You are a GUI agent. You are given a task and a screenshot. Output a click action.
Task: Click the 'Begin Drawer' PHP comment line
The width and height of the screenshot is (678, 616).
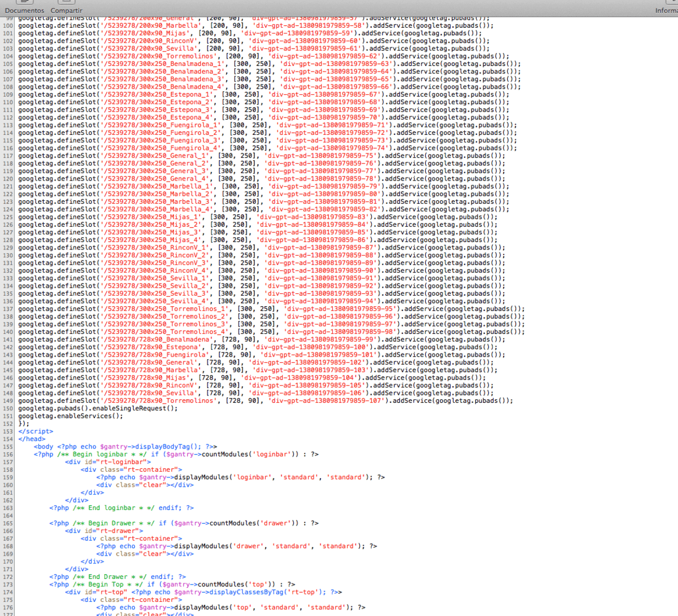pos(184,524)
